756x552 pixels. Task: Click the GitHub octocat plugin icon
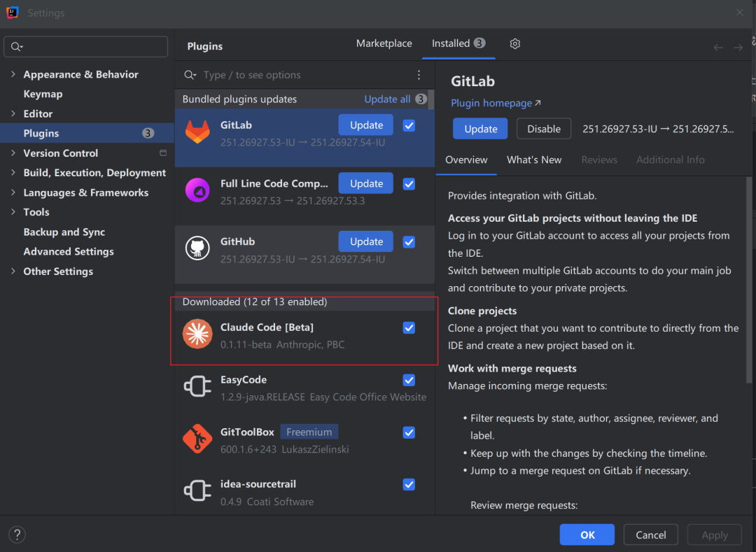point(197,248)
